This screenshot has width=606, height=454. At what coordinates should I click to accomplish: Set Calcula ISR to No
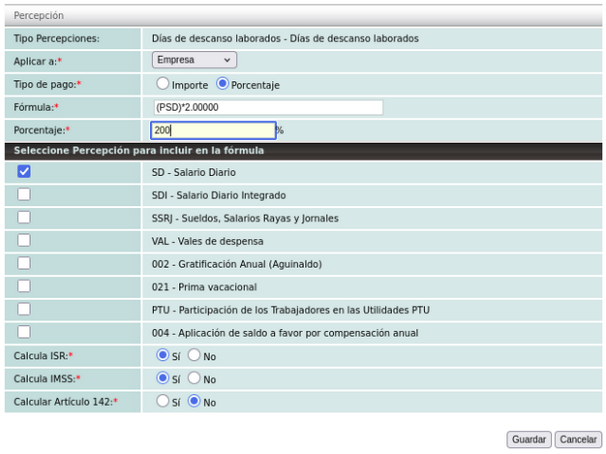pos(195,355)
